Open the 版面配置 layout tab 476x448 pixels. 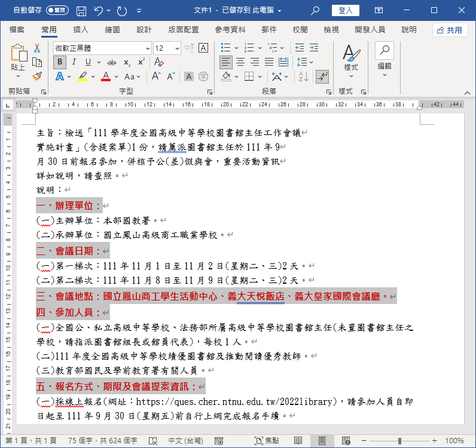pyautogui.click(x=184, y=30)
